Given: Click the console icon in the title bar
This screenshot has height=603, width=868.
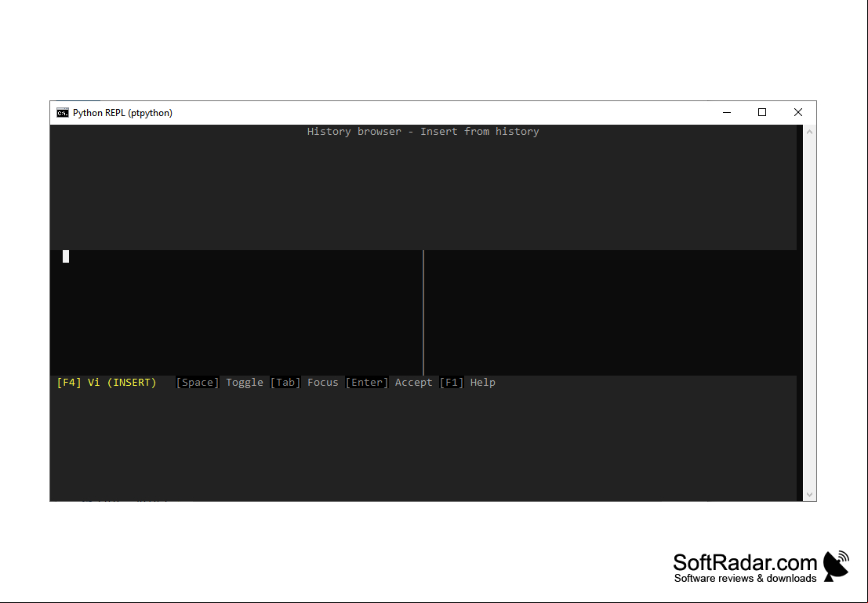Looking at the screenshot, I should 63,113.
